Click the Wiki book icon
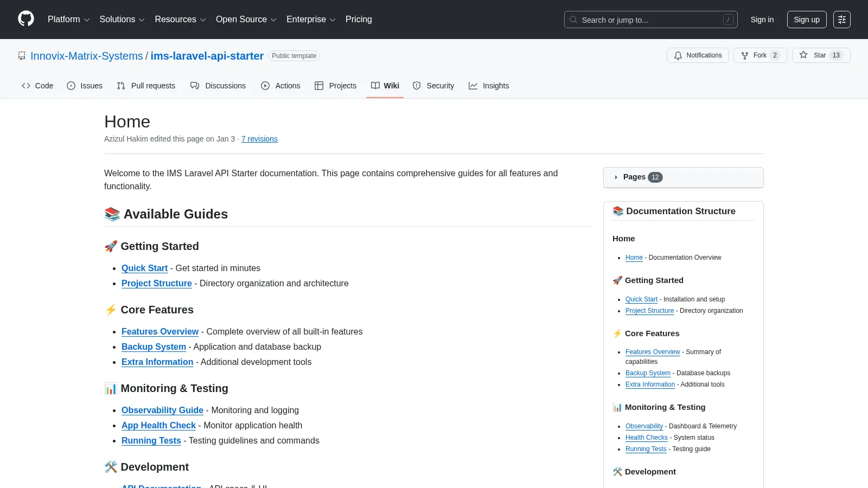 (x=375, y=86)
